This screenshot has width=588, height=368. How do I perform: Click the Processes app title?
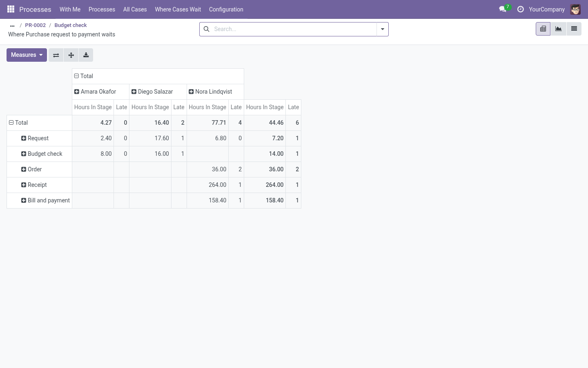(x=35, y=9)
